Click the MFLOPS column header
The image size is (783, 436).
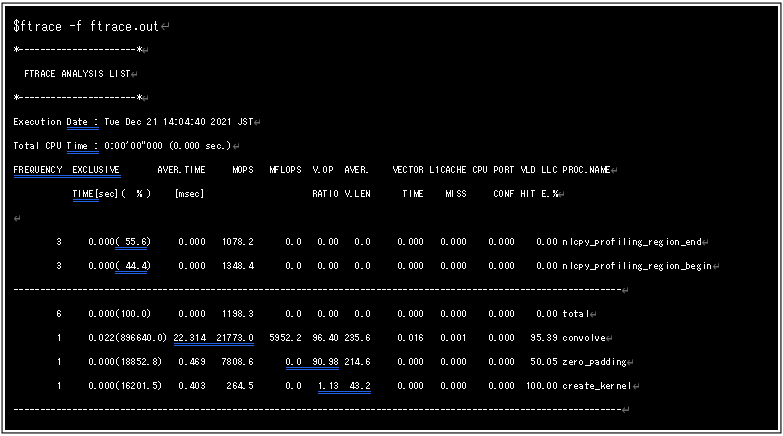pyautogui.click(x=286, y=170)
